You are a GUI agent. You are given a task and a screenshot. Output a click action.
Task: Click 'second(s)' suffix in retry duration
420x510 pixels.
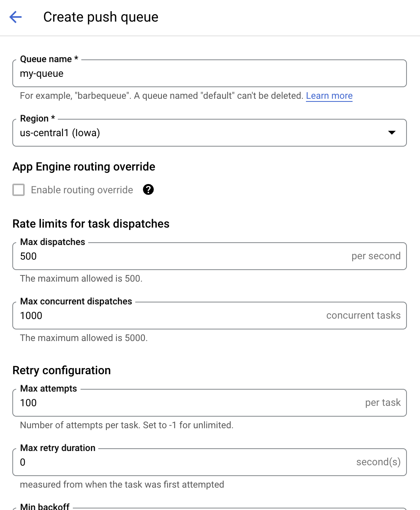point(378,462)
